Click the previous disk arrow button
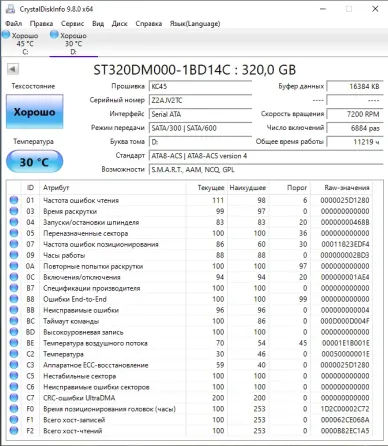388x446 pixels. pos(13,69)
